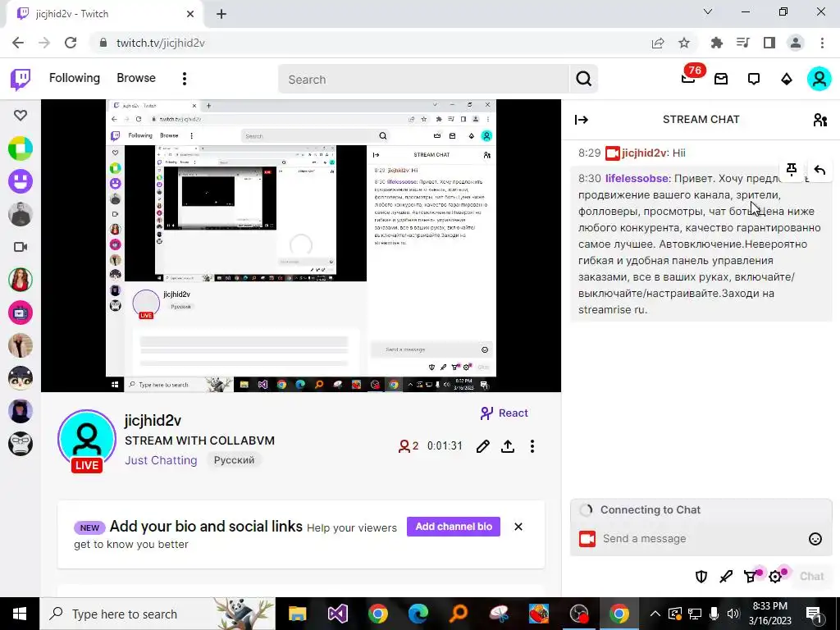Open the gorilla avatar channel in sidebar
The image size is (840, 630).
21,444
